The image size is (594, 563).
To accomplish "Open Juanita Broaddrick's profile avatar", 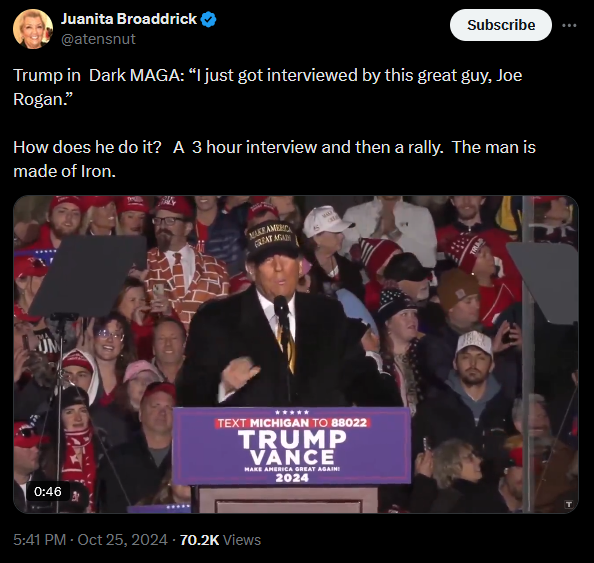I will click(33, 29).
